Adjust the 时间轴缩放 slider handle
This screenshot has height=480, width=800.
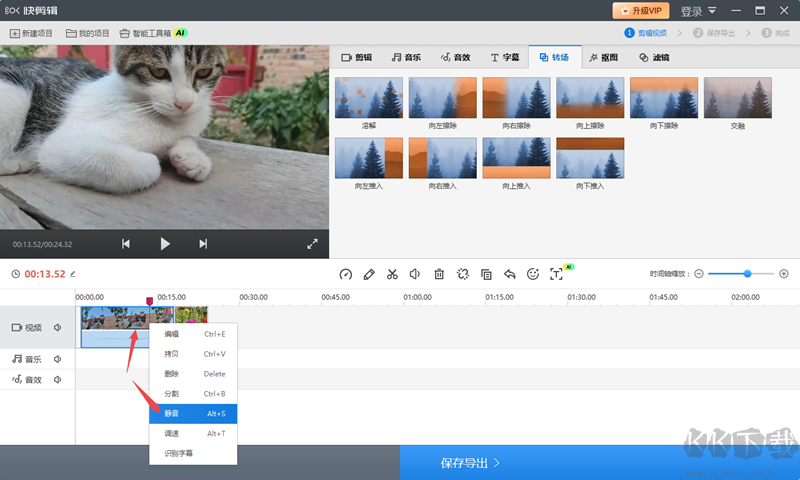747,274
